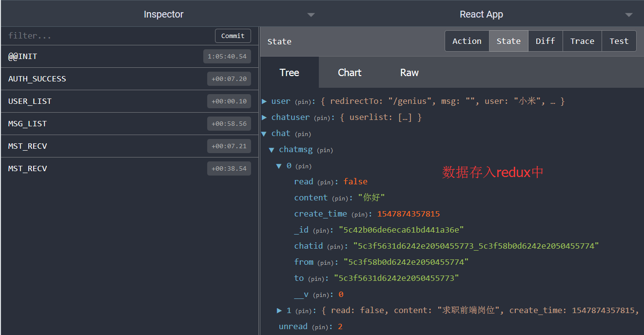Switch to the State view button
The width and height of the screenshot is (644, 335).
pos(508,41)
